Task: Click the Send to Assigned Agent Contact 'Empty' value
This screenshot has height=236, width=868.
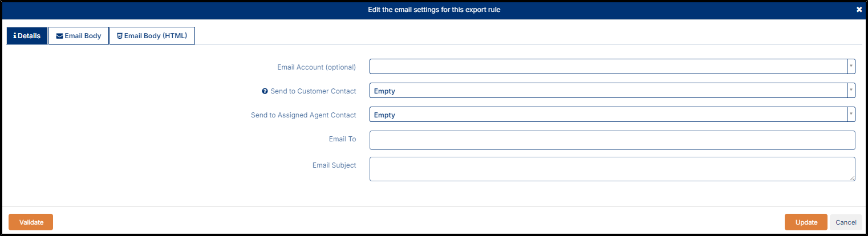Action: pyautogui.click(x=384, y=115)
